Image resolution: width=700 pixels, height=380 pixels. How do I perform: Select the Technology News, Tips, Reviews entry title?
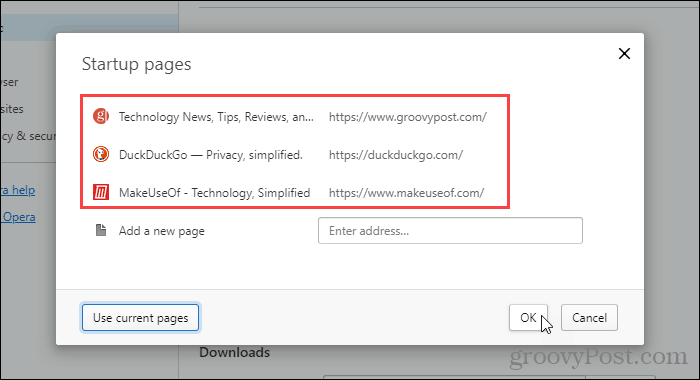tap(216, 117)
